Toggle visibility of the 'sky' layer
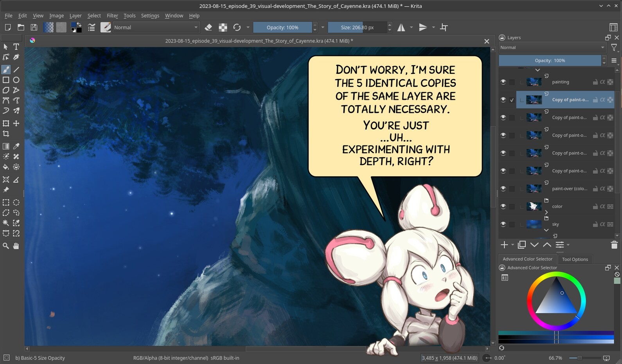 tap(503, 224)
